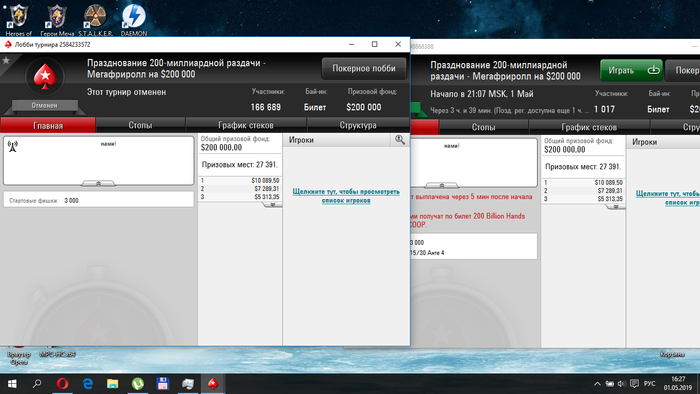
Task: Open the Корзина recycle bin on desktop
Action: (672, 354)
